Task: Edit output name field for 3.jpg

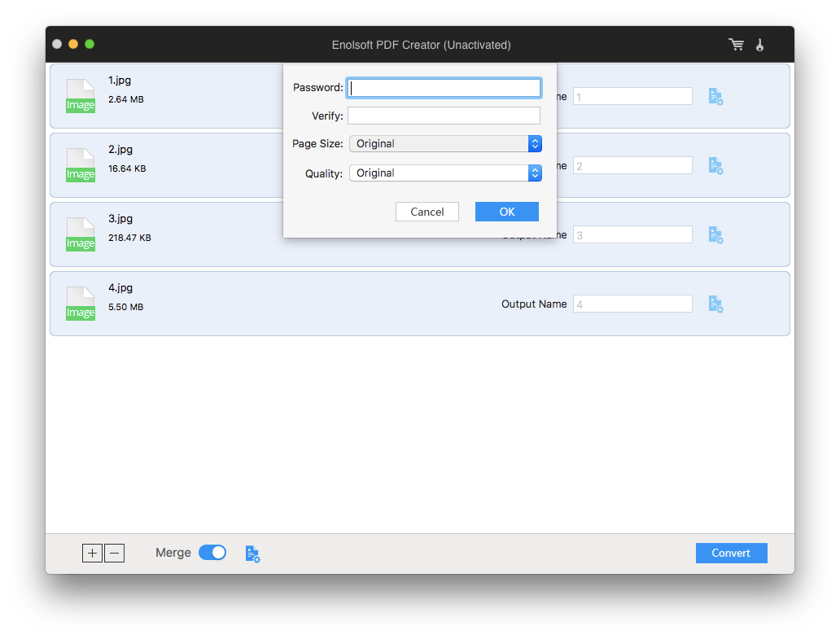Action: point(632,235)
